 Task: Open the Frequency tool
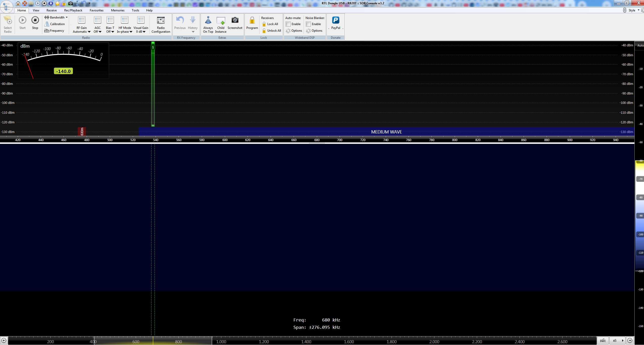tap(55, 30)
